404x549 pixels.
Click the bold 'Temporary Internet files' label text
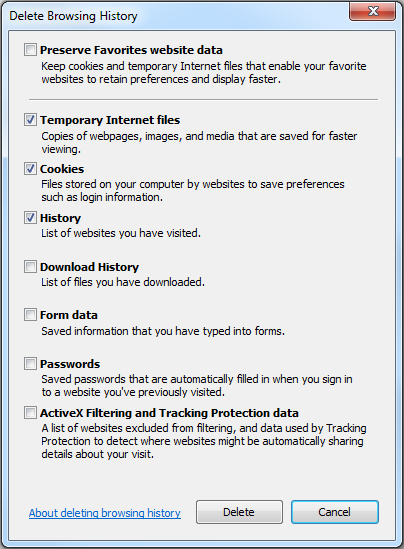110,120
